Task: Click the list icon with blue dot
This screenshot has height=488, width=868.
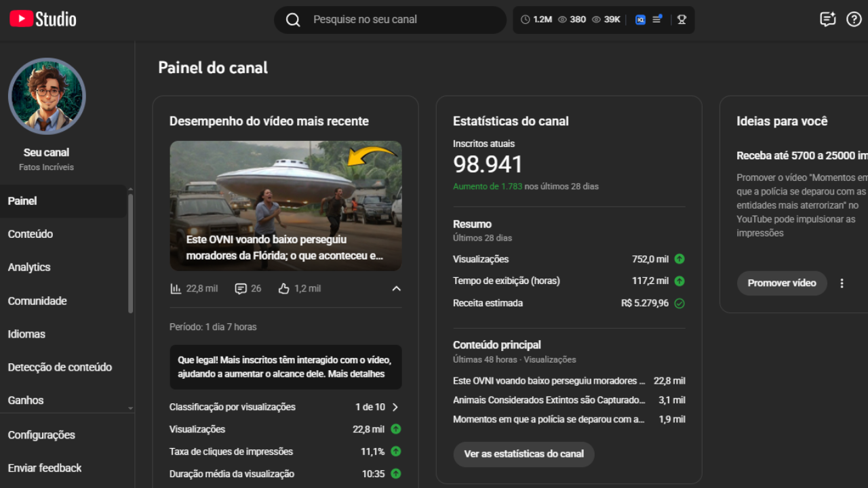Action: pyautogui.click(x=657, y=19)
